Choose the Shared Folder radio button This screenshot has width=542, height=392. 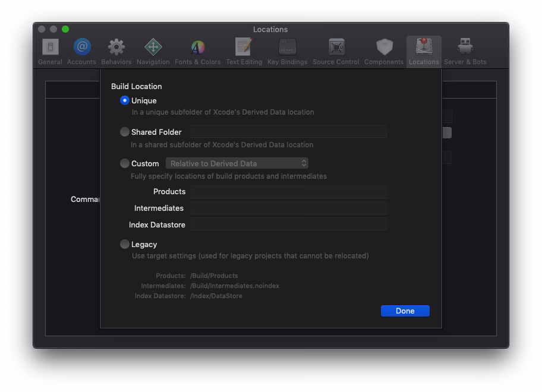click(x=125, y=132)
